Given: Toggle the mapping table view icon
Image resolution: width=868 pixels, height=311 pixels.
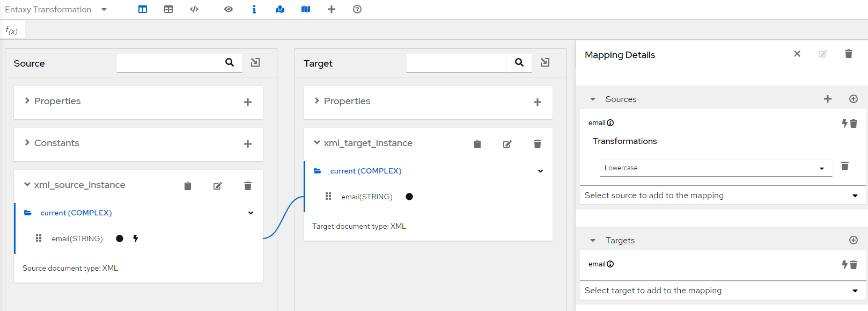Looking at the screenshot, I should 168,9.
